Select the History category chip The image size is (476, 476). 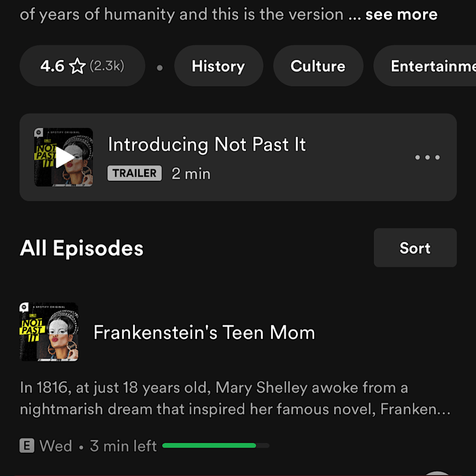(x=218, y=66)
